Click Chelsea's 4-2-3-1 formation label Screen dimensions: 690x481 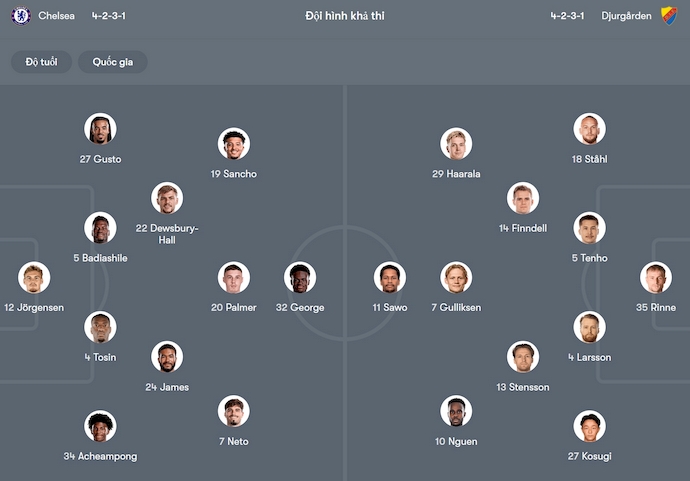[108, 16]
